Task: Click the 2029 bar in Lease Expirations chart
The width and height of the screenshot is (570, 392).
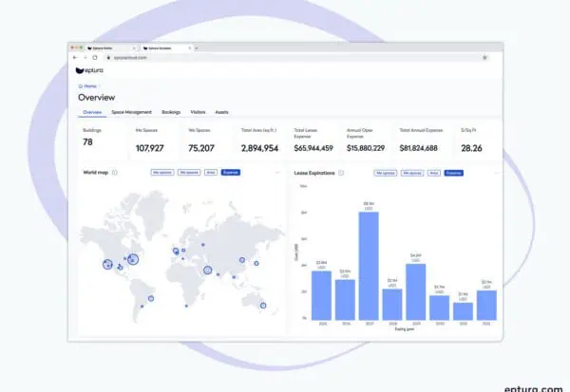Action: tap(416, 291)
